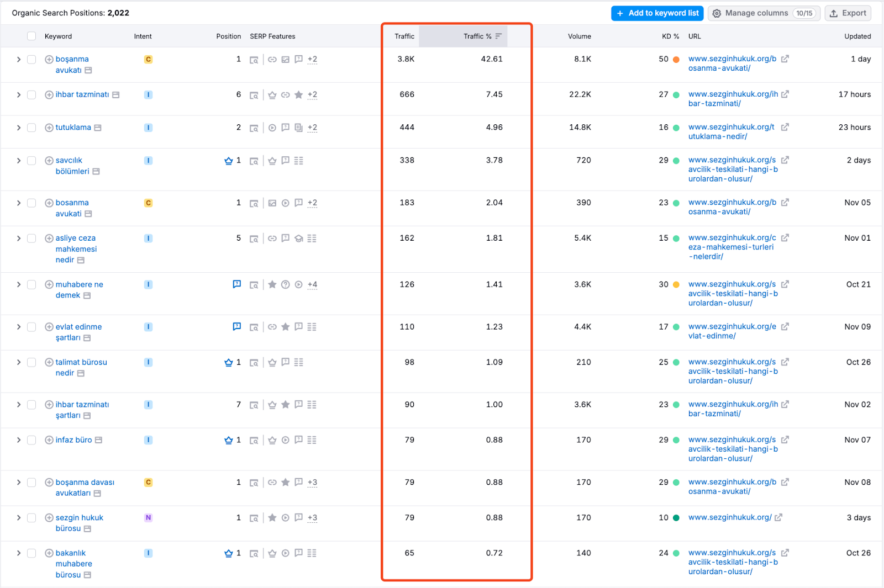
Task: Check the ihbar tazminatı row checkbox
Action: click(x=31, y=94)
